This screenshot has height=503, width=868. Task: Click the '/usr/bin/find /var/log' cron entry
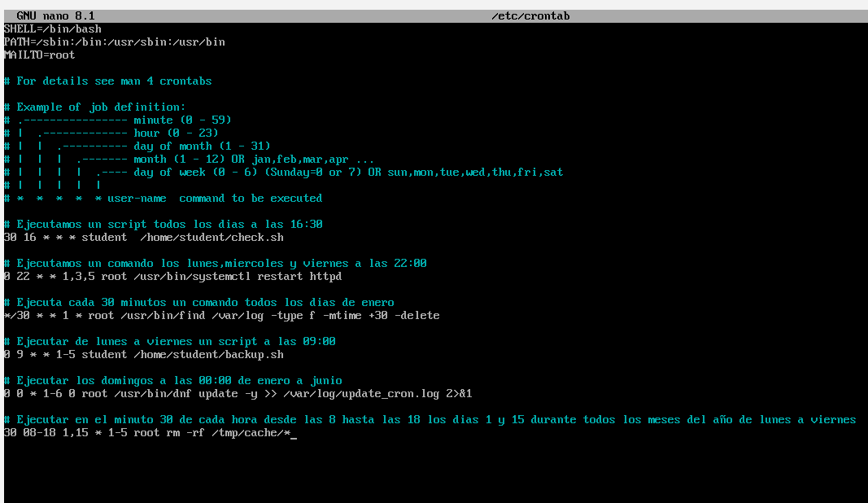pos(221,316)
